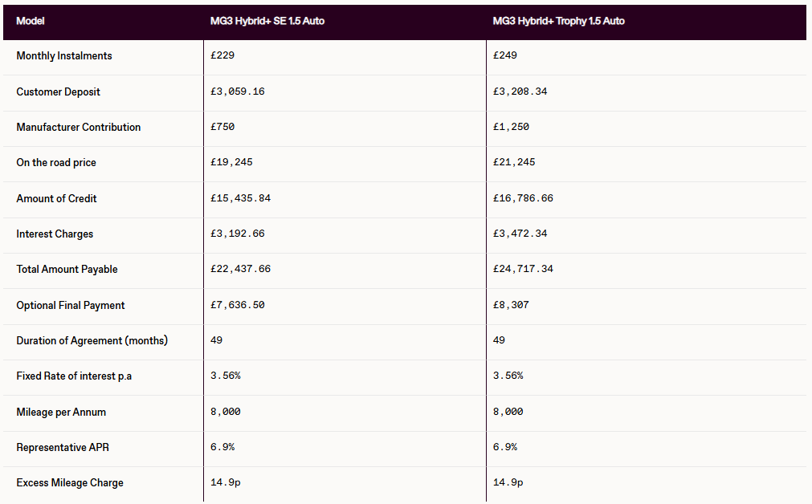Click the Duration of Agreement (months) label
The height and width of the screenshot is (504, 812).
[x=92, y=340]
